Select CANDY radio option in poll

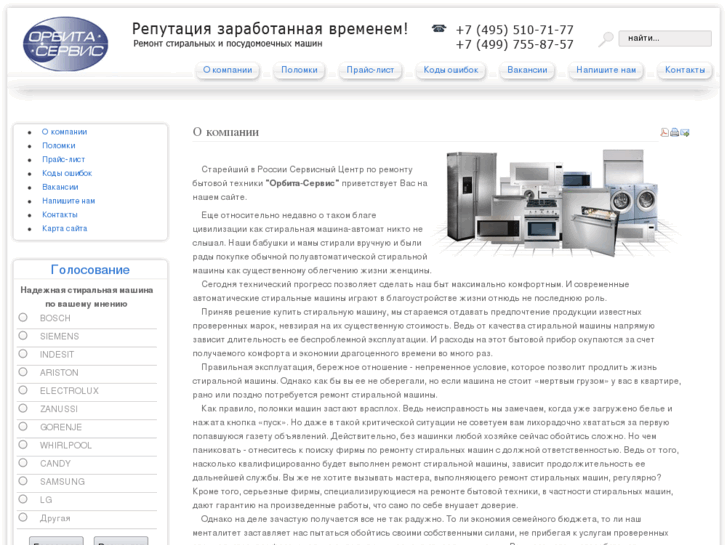[x=23, y=462]
